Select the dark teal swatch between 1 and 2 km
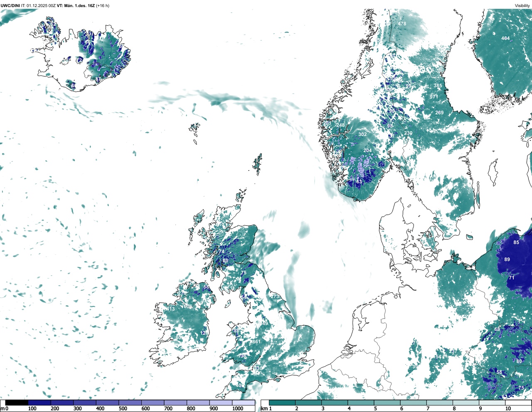The width and height of the screenshot is (532, 412). [x=282, y=402]
